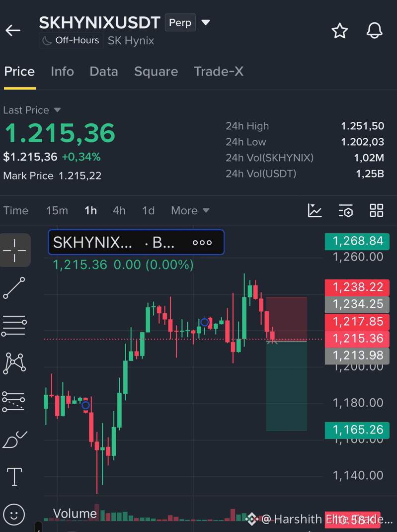Select the crosshair cursor tool
397x532 pixels.
(x=14, y=250)
